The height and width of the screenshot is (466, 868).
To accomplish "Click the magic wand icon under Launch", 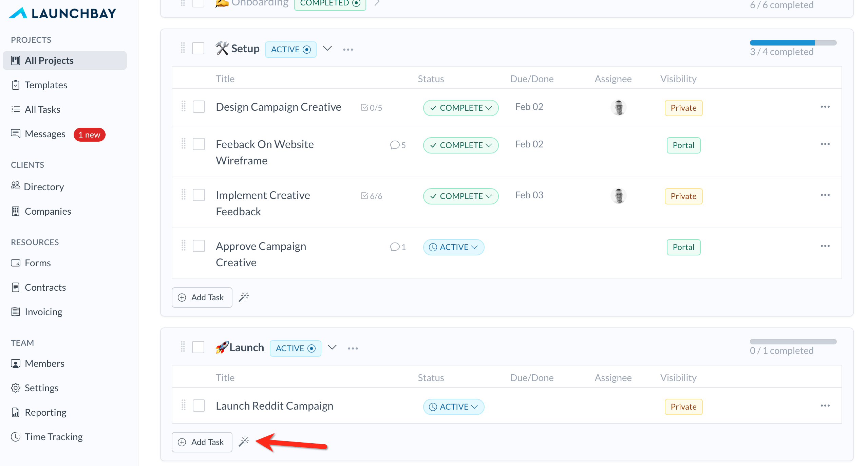I will 244,441.
